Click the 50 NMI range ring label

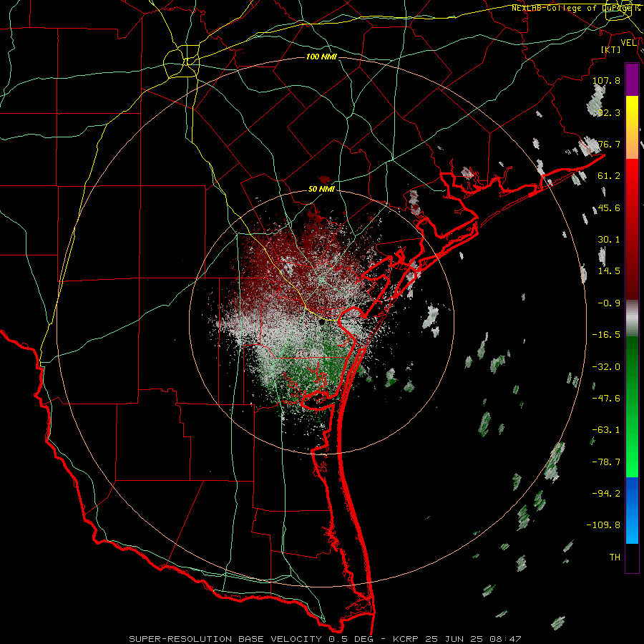click(x=321, y=190)
